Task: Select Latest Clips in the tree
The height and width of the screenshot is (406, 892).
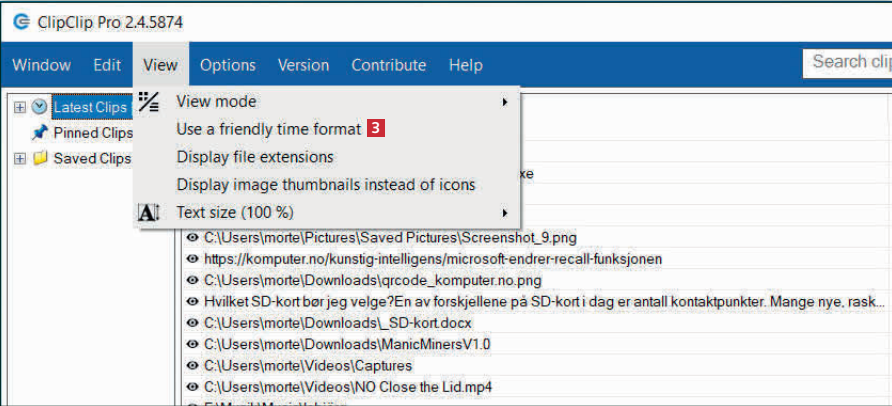Action: pos(90,107)
